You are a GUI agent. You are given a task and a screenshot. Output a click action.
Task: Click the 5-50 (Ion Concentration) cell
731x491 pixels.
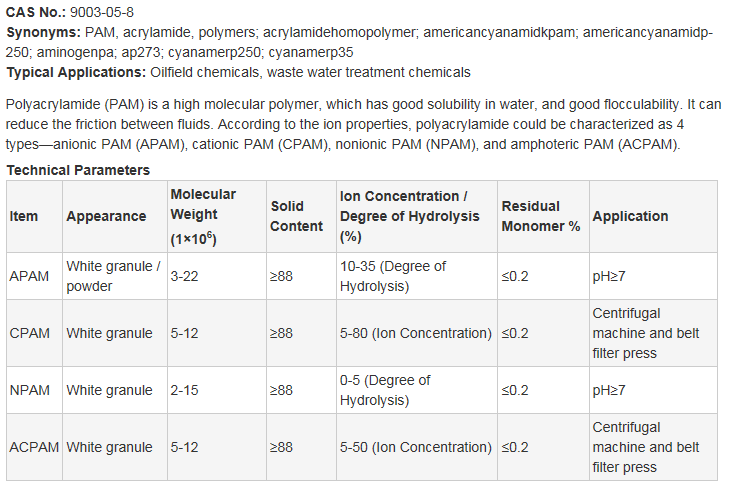coord(417,447)
